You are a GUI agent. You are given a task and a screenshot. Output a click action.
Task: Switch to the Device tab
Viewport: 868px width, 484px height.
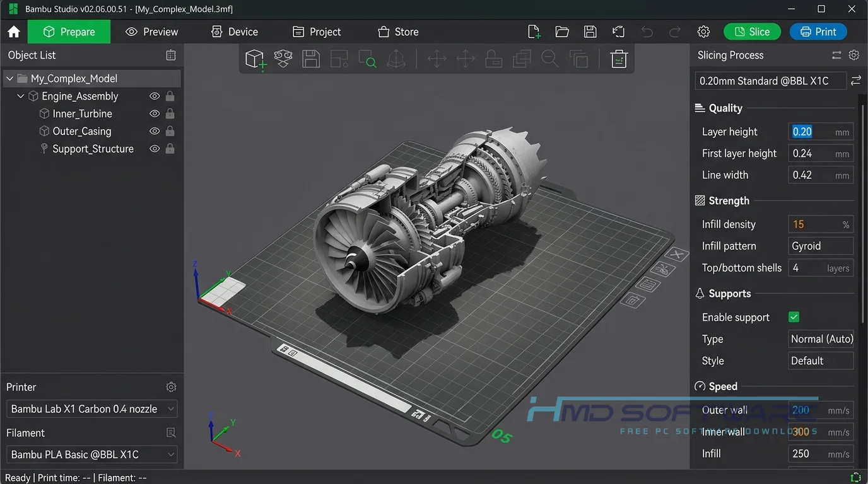(234, 32)
